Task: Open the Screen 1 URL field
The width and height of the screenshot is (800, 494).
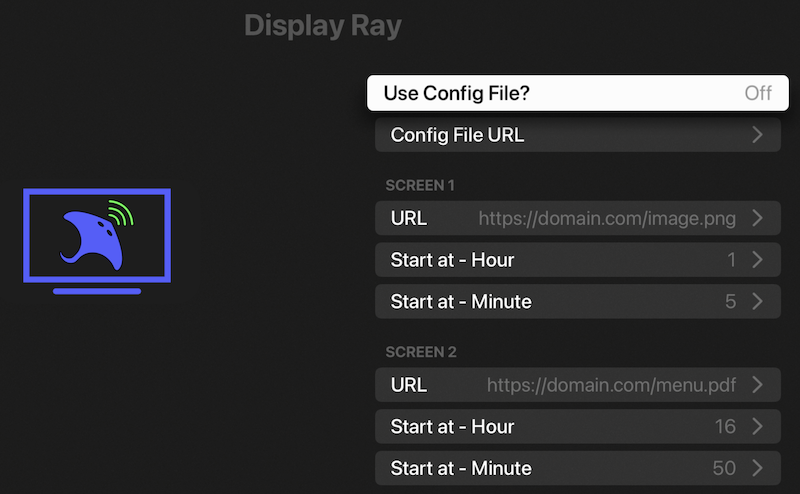Action: [x=578, y=218]
